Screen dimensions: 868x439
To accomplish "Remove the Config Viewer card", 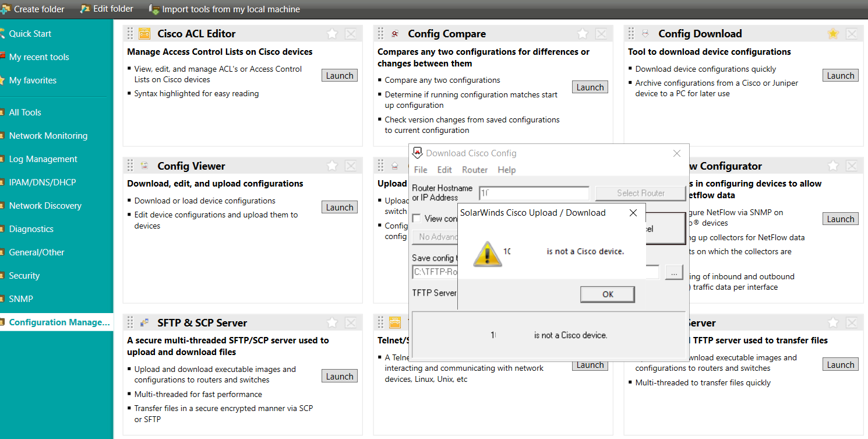I will [351, 166].
